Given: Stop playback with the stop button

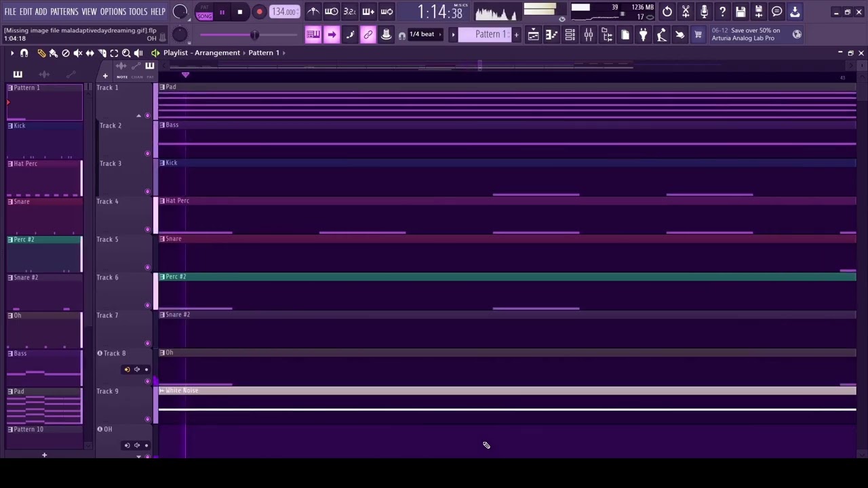Looking at the screenshot, I should [240, 12].
